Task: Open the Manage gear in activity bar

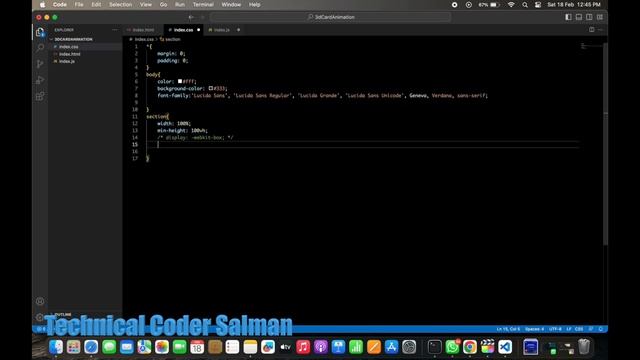Action: pyautogui.click(x=40, y=317)
